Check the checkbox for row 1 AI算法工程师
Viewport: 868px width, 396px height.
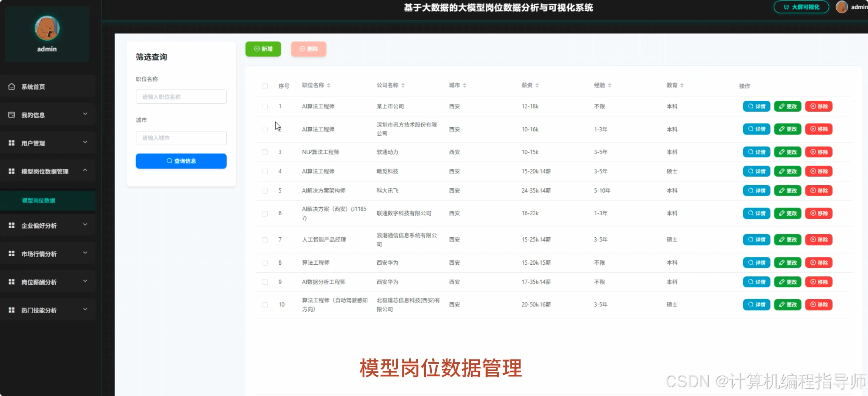click(x=265, y=106)
